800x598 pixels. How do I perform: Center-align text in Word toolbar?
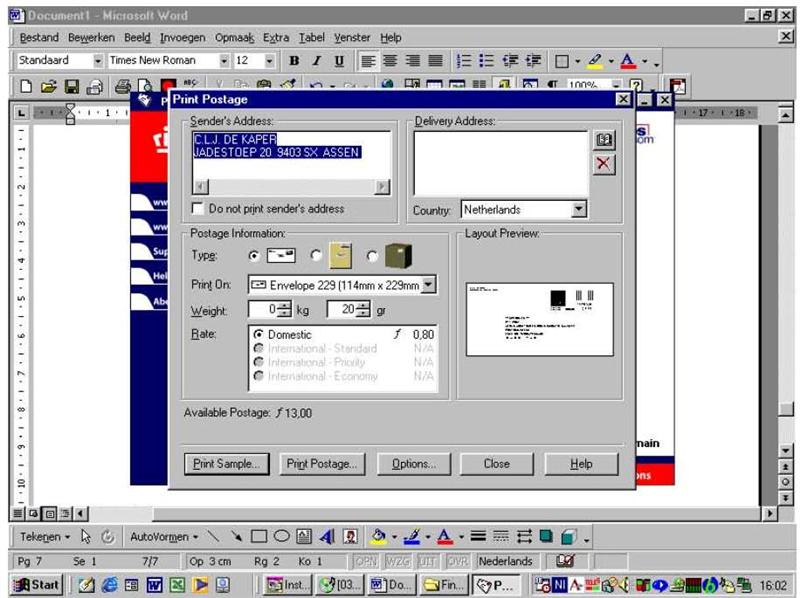[x=390, y=61]
